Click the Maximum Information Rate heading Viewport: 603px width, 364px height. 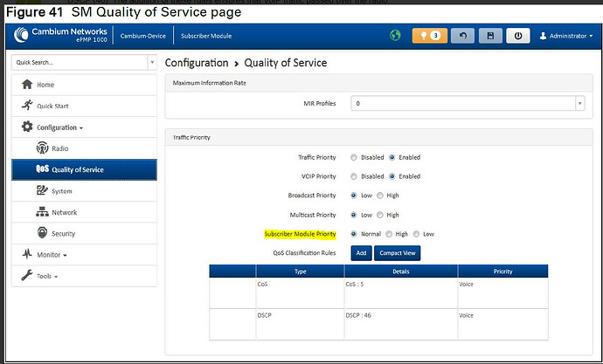(209, 83)
